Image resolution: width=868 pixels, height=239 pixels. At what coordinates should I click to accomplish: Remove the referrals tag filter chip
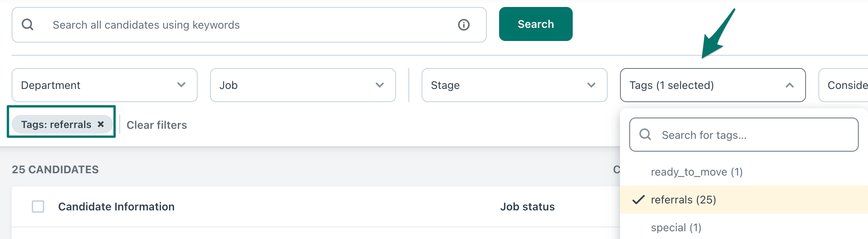(101, 124)
